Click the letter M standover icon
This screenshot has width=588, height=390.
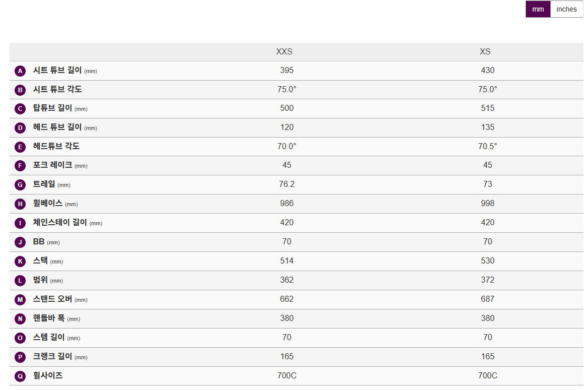(x=20, y=300)
